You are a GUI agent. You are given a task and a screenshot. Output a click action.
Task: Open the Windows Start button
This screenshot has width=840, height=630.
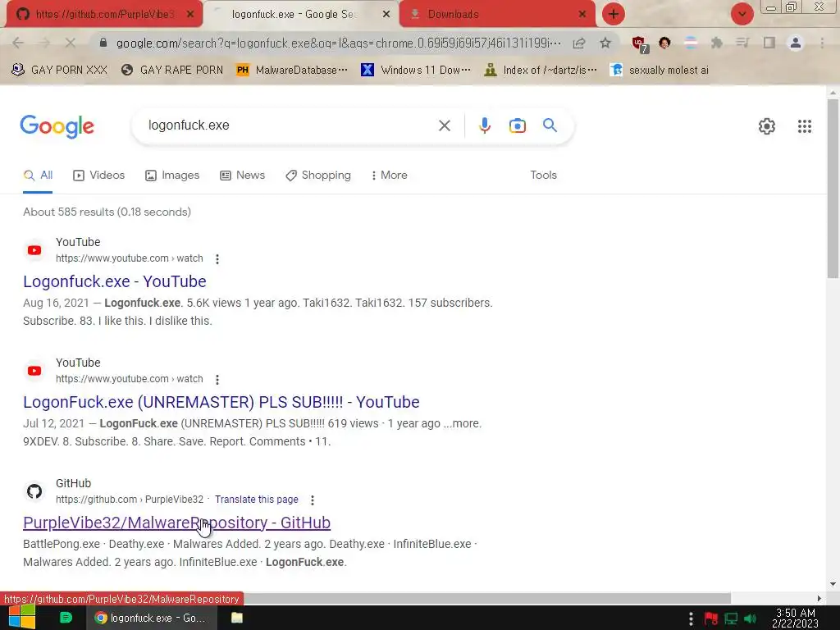[x=22, y=617]
